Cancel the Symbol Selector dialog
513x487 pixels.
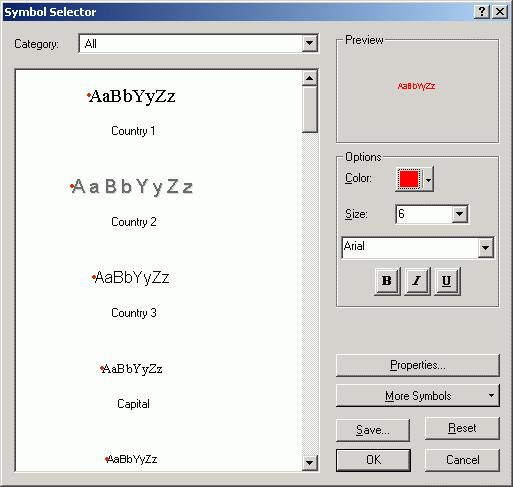click(462, 460)
